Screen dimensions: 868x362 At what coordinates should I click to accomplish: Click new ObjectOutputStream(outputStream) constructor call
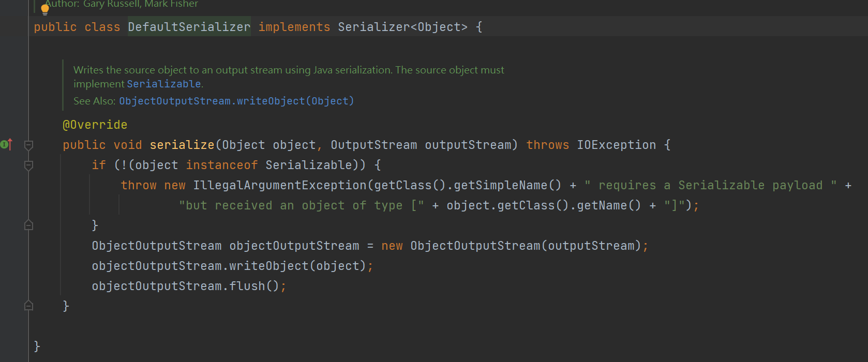[511, 246]
